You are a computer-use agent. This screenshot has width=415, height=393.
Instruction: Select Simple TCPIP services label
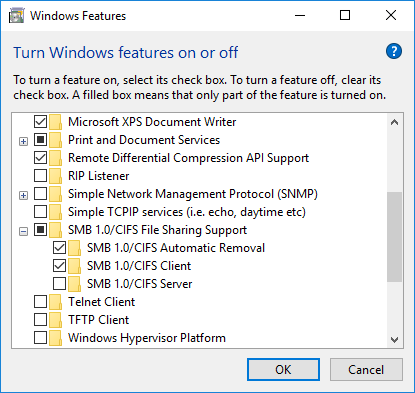(x=187, y=212)
